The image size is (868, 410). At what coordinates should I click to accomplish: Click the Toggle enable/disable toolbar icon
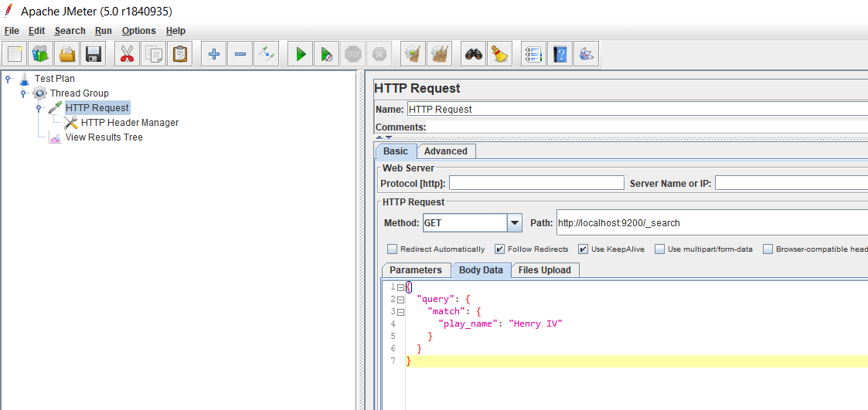click(x=266, y=54)
